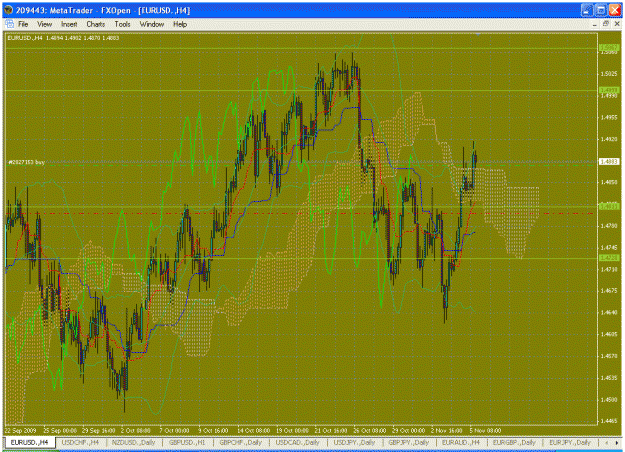This screenshot has height=452, width=625.
Task: Switch to the EURAUD.,H4 chart tab
Action: 461,442
